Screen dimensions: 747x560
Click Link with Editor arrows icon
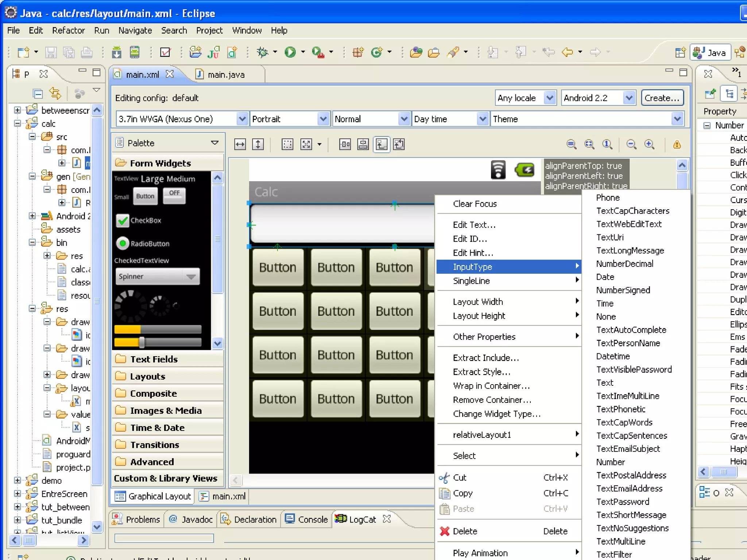click(x=55, y=94)
